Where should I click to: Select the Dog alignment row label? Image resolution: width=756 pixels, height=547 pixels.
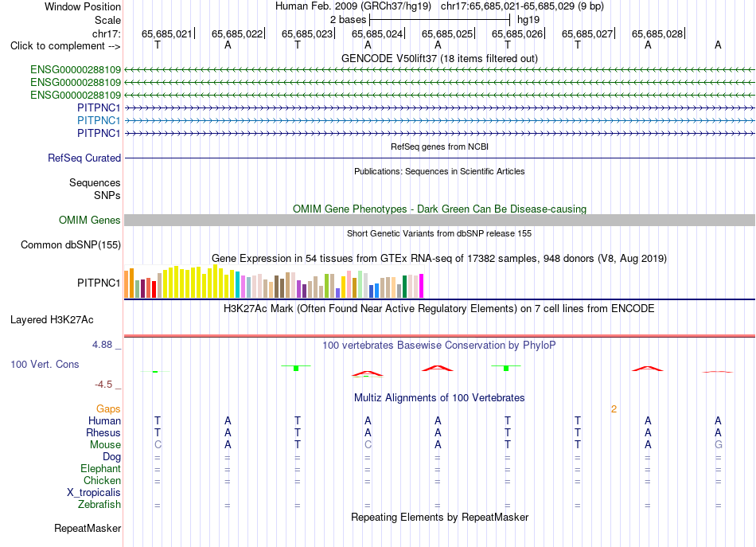[111, 456]
